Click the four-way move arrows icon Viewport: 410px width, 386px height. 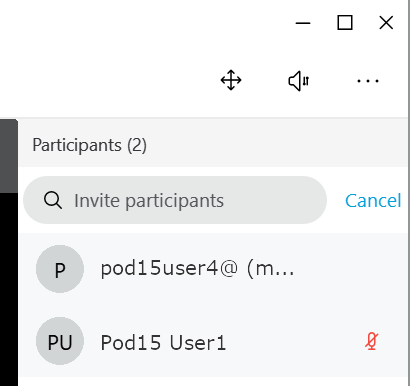point(231,80)
